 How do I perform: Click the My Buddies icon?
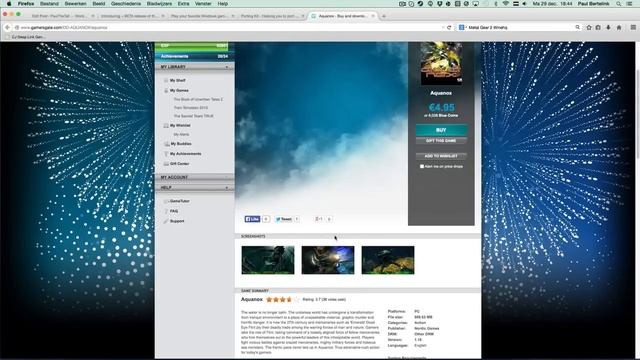tap(166, 144)
